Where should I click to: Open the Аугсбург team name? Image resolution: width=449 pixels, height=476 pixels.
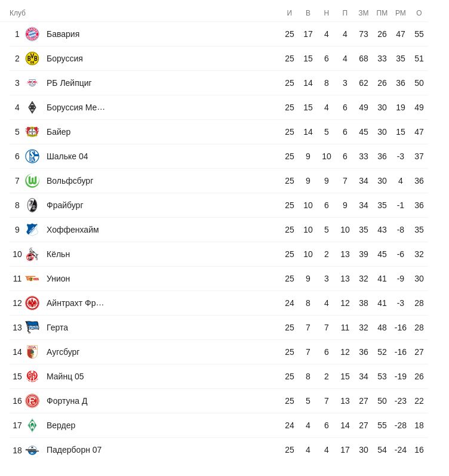click(63, 352)
